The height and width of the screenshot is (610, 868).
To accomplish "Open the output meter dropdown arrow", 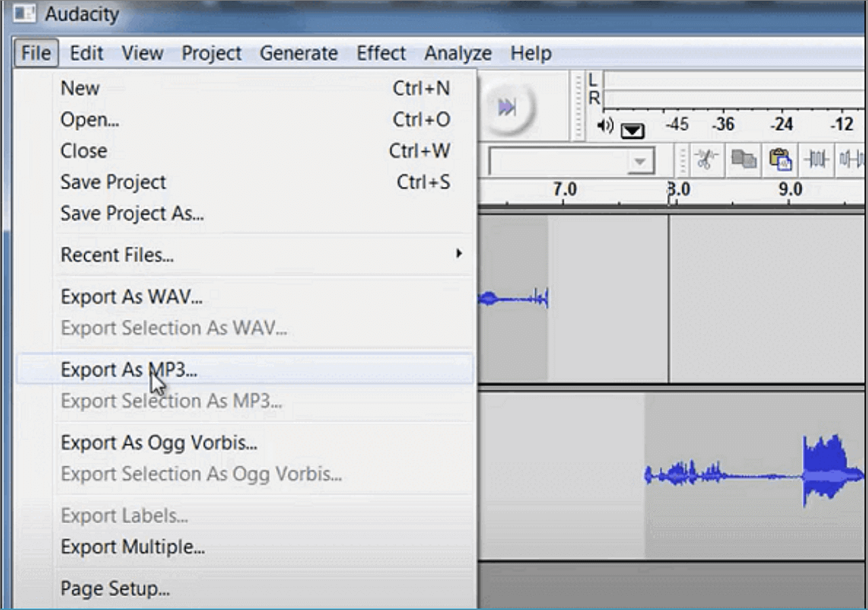I will pos(632,131).
